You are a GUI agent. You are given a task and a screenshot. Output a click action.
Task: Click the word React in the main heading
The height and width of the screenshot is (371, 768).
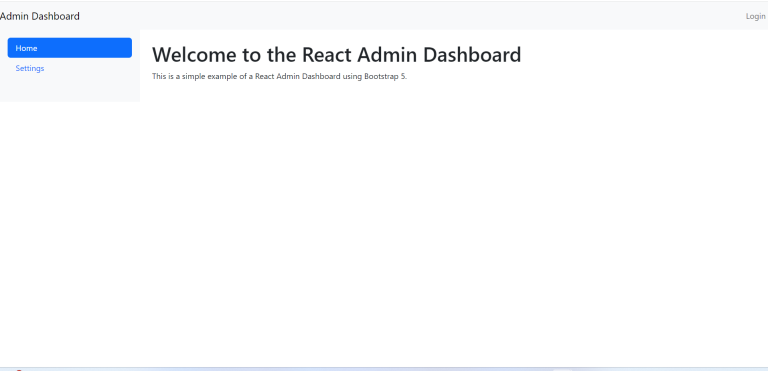pyautogui.click(x=327, y=54)
